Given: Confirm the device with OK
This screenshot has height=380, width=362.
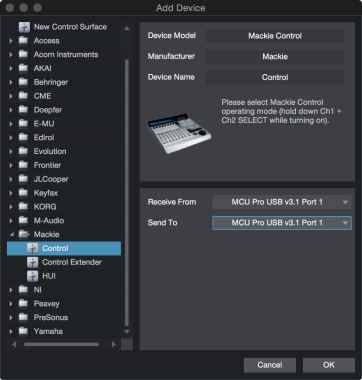Looking at the screenshot, I should point(329,365).
